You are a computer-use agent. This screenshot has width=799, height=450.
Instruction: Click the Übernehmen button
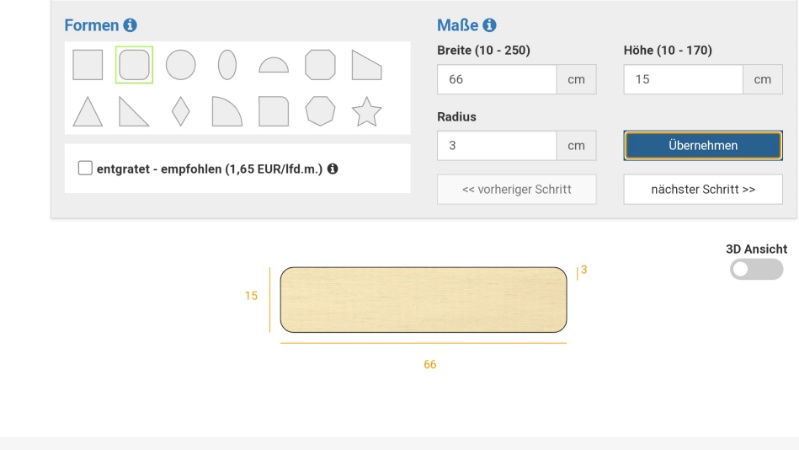click(x=703, y=145)
